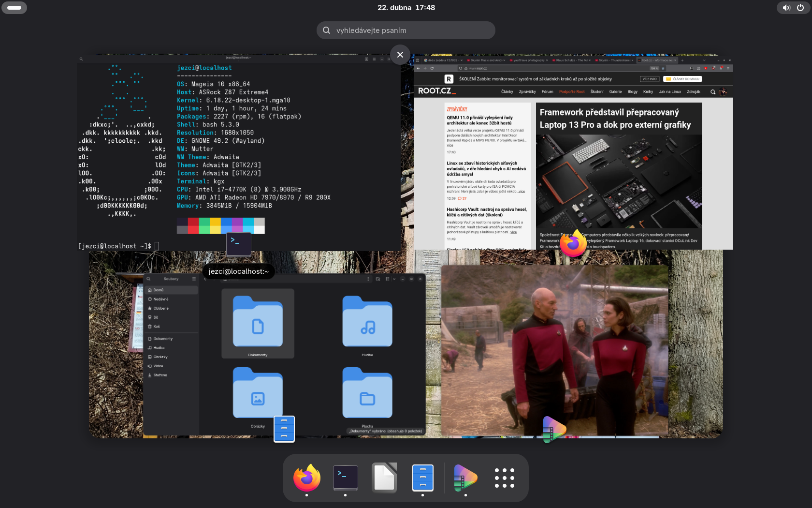Click the search icon in the Files sidebar

[x=149, y=279]
